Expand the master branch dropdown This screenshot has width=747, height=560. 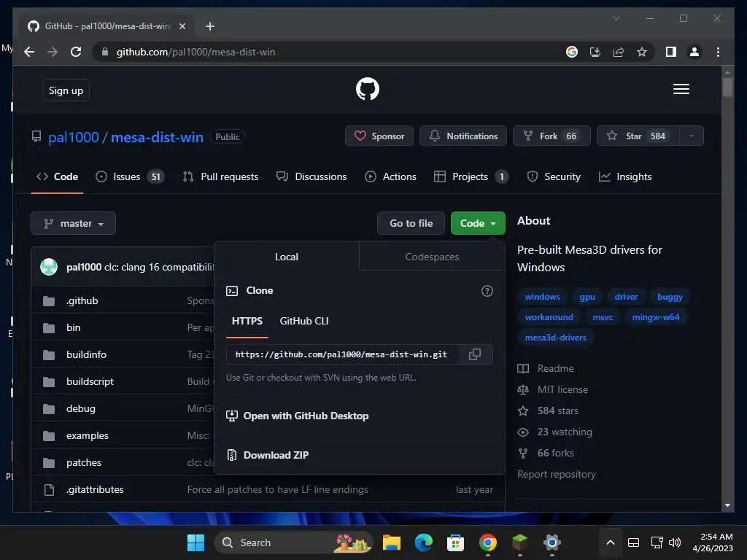[74, 223]
